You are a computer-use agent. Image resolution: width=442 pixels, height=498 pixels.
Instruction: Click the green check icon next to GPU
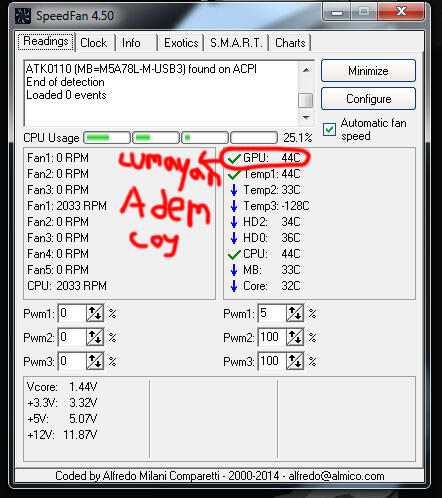coord(234,159)
